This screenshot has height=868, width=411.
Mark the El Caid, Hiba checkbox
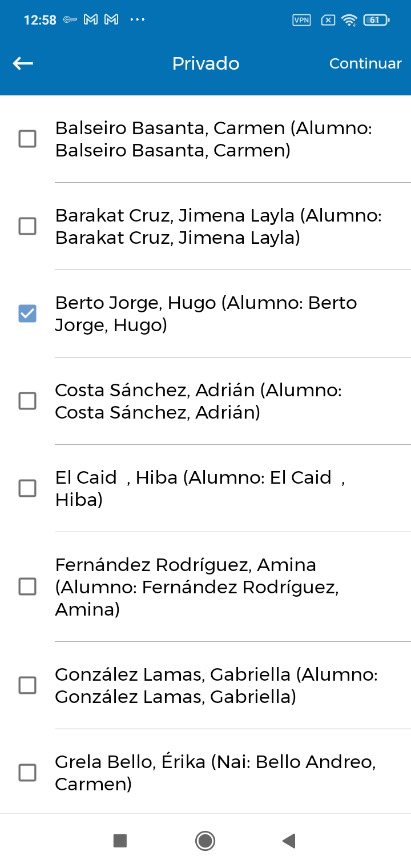point(27,488)
